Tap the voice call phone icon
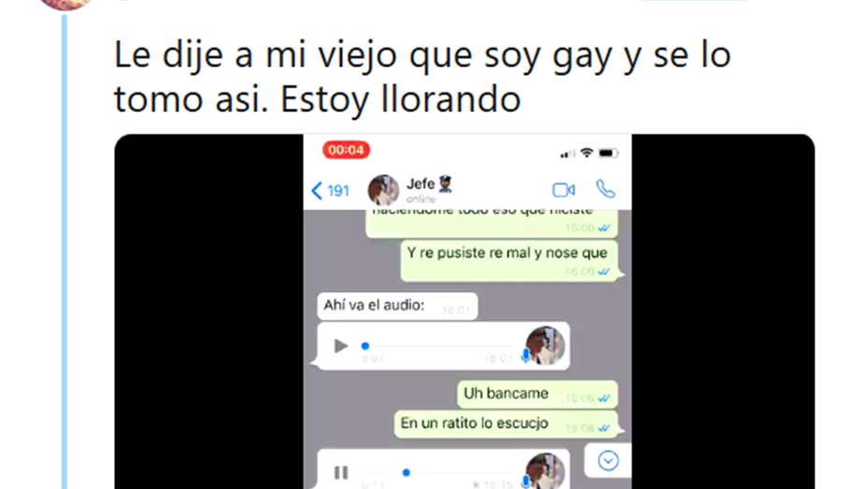868x489 pixels. tap(605, 190)
